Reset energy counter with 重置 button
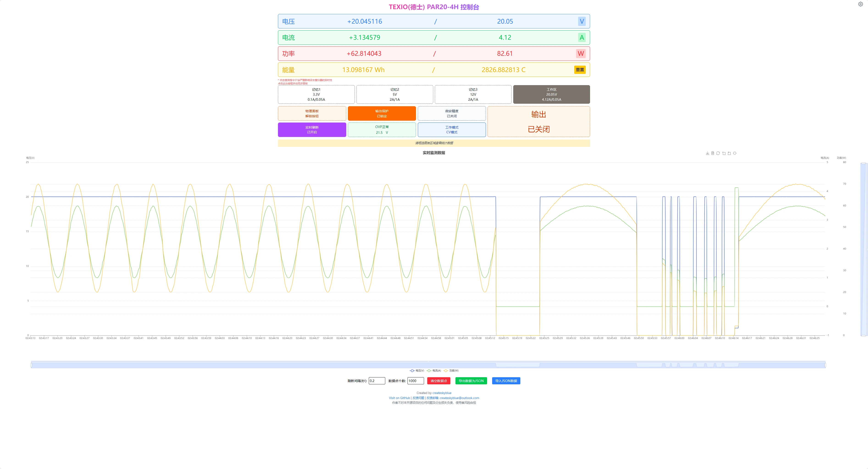 [580, 70]
